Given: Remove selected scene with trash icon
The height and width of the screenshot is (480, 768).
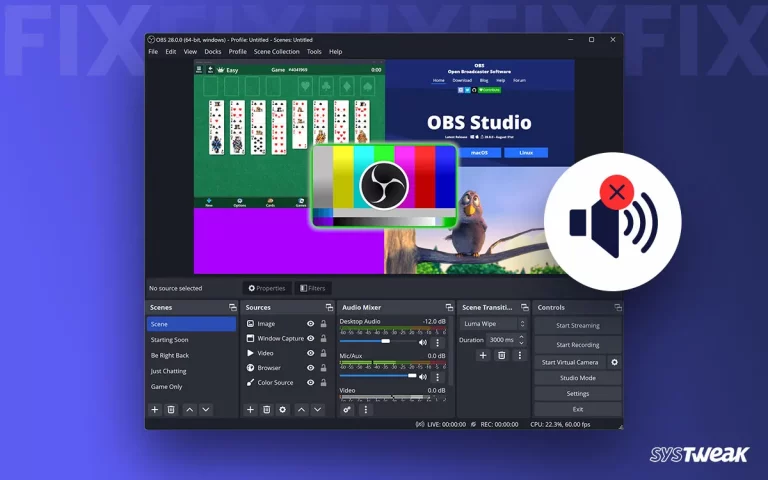Looking at the screenshot, I should (171, 409).
